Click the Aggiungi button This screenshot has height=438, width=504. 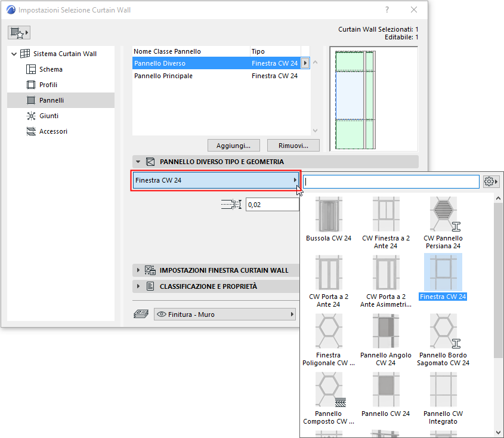click(x=233, y=146)
